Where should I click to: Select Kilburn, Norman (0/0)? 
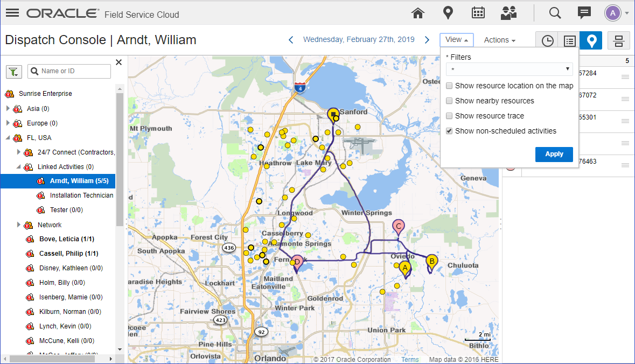[x=70, y=312]
